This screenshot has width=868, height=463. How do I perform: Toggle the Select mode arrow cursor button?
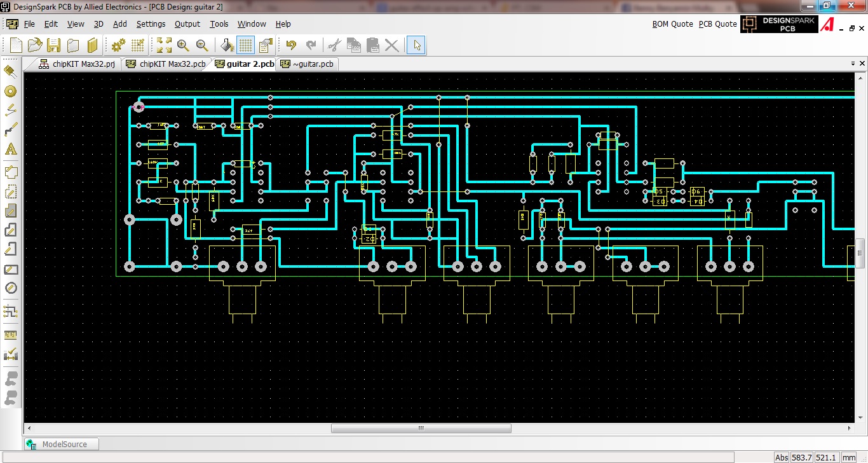(416, 45)
